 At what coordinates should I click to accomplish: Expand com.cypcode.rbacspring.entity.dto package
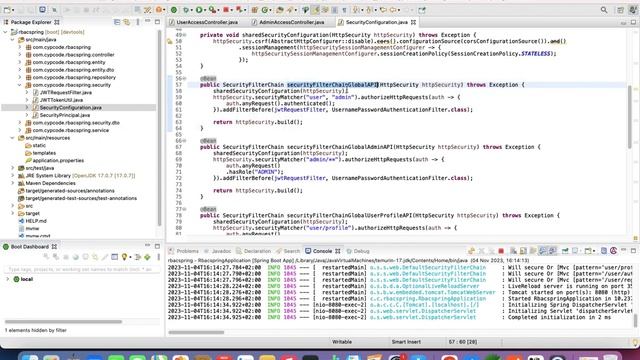click(20, 70)
